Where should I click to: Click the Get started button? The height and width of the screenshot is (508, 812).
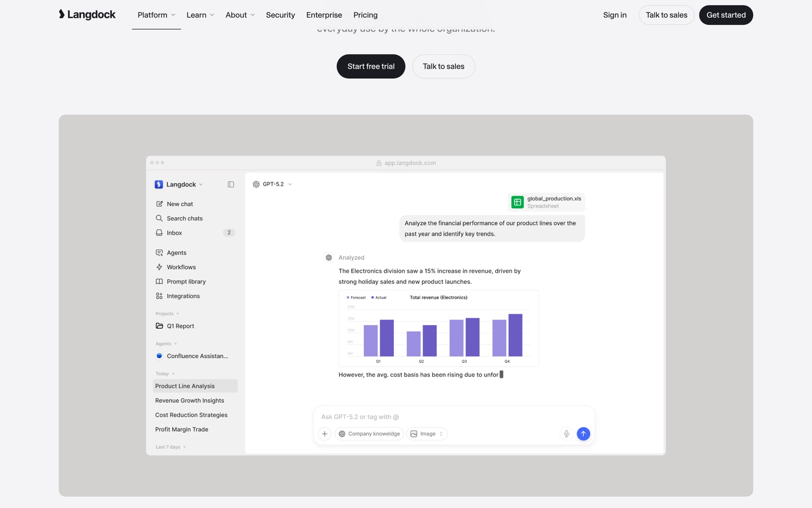(x=726, y=15)
